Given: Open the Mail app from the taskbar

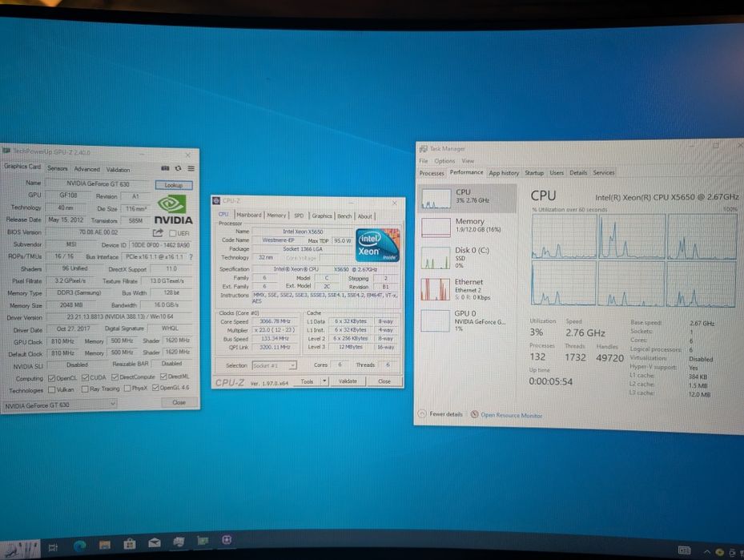Looking at the screenshot, I should tap(155, 543).
